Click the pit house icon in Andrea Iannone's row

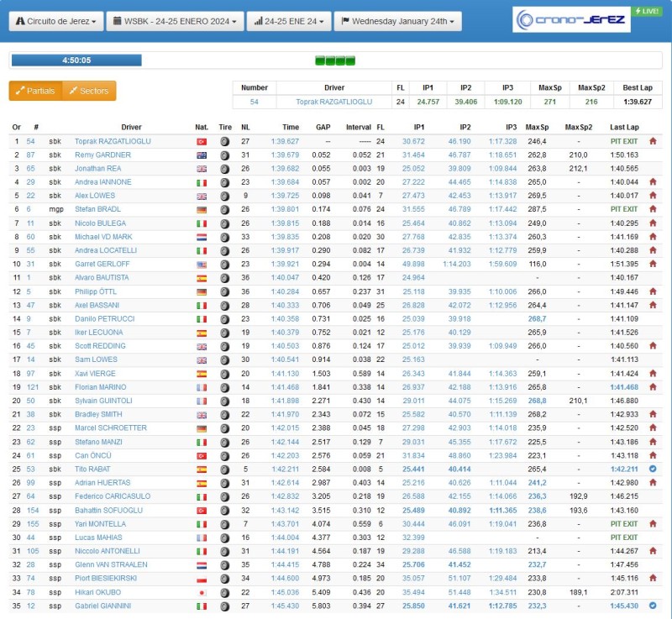653,182
